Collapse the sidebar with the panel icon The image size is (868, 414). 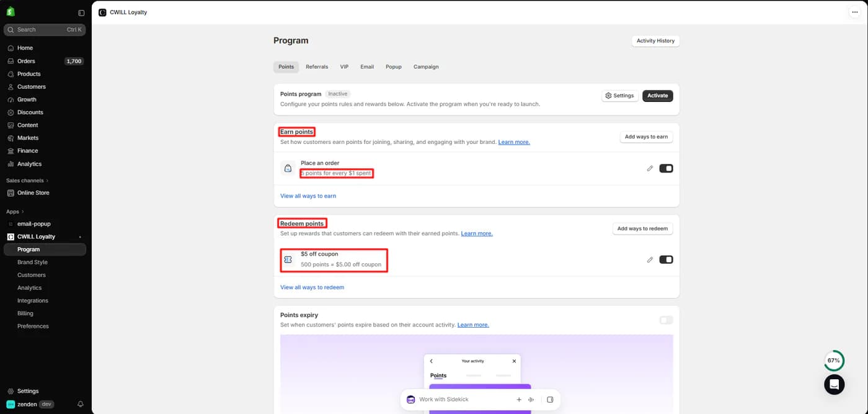click(x=81, y=12)
